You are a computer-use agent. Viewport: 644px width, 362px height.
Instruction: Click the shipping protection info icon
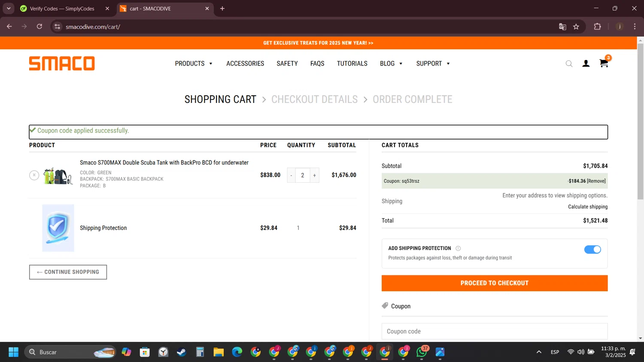pyautogui.click(x=458, y=248)
